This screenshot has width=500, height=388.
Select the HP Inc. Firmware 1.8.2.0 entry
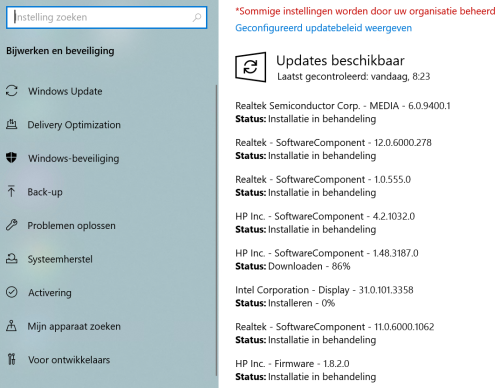coord(292,364)
